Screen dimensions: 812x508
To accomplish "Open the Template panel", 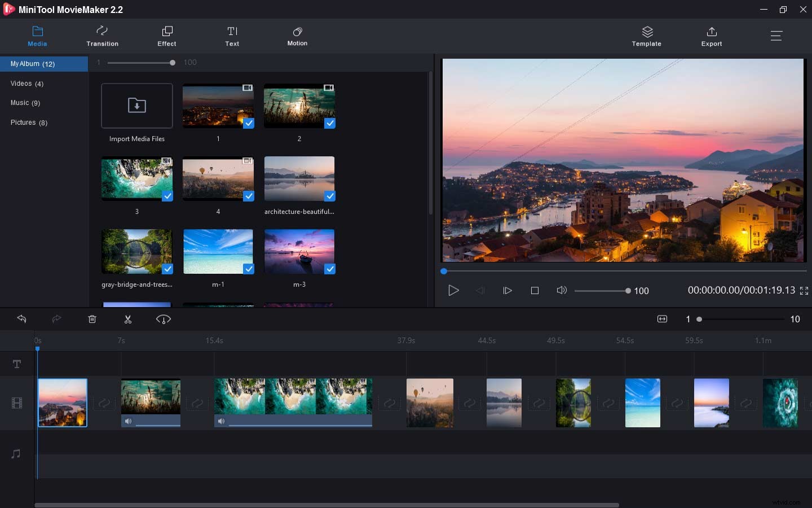I will [646, 36].
